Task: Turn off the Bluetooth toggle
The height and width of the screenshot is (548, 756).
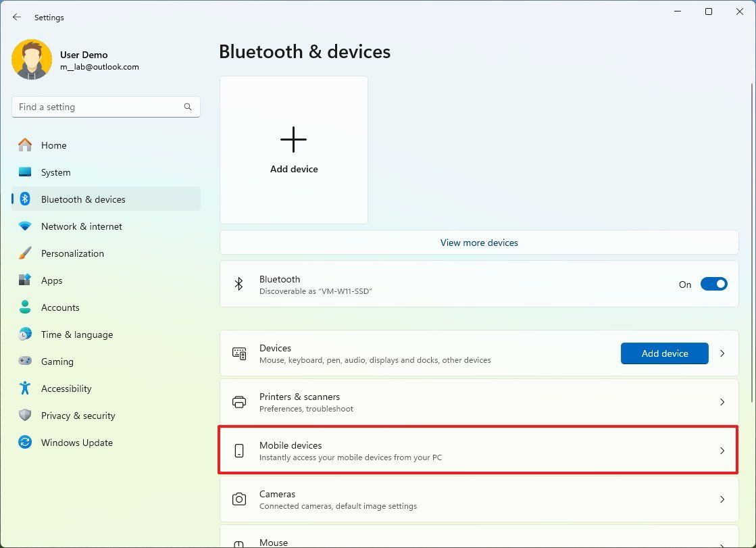Action: pos(713,284)
